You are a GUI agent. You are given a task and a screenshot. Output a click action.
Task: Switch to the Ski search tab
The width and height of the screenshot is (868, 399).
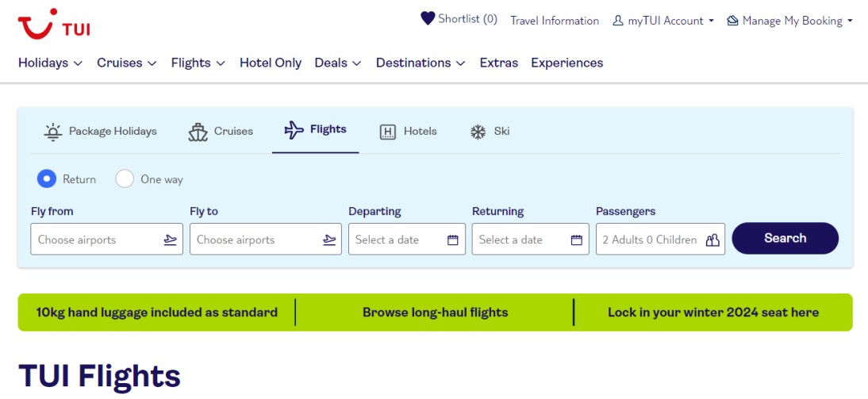click(490, 132)
